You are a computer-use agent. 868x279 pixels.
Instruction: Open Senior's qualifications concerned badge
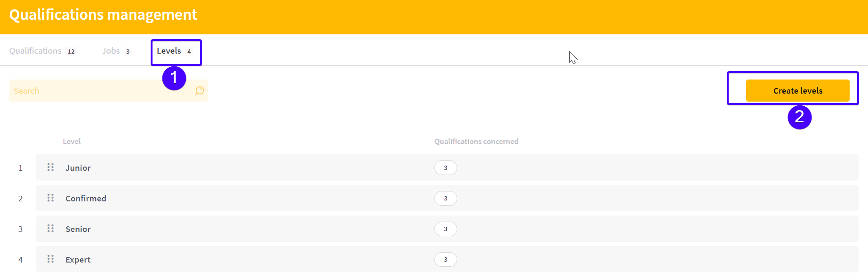446,229
